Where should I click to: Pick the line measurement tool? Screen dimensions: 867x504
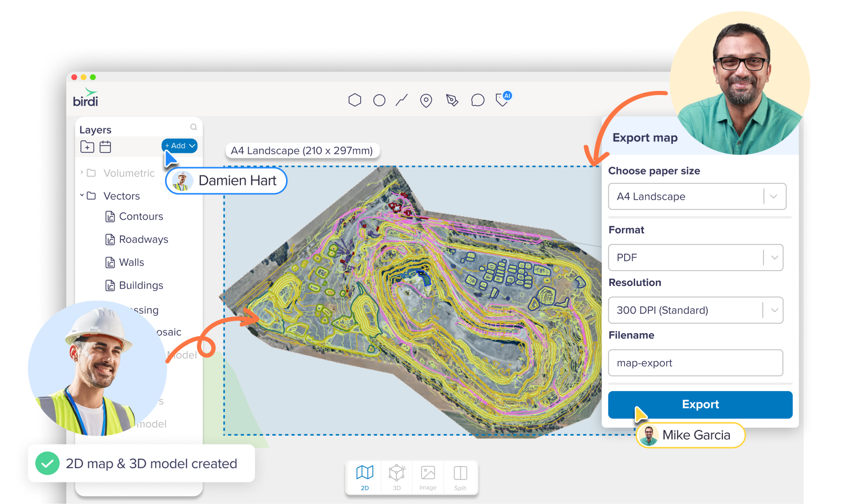(x=401, y=100)
